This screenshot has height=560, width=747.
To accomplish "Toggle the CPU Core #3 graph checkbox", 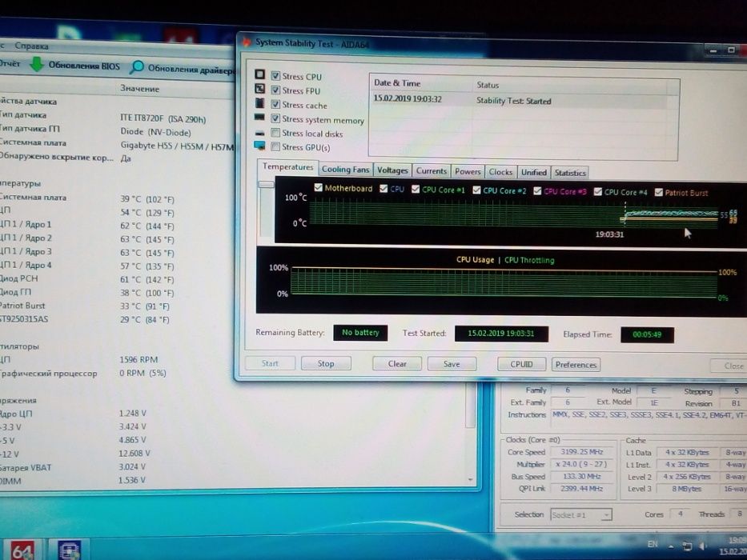I will [x=537, y=191].
